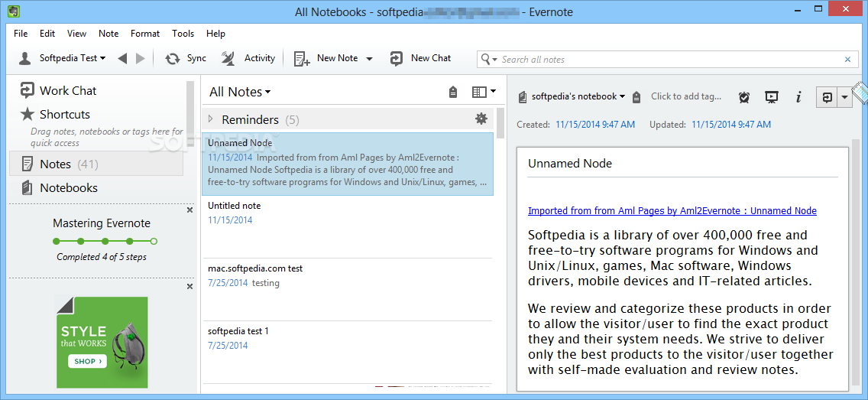Go forward with the right arrow
868x400 pixels.
(140, 58)
